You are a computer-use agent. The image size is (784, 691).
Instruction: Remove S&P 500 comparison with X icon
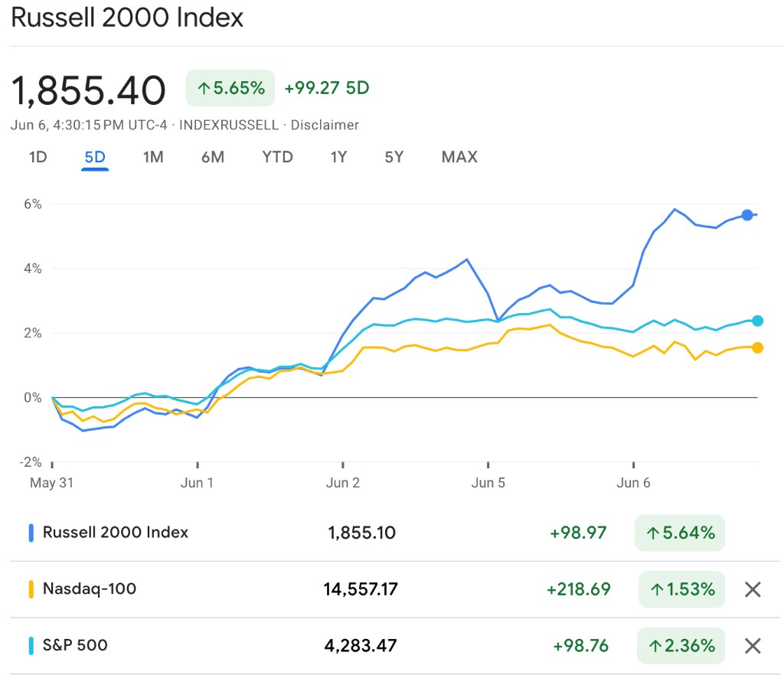tap(753, 646)
